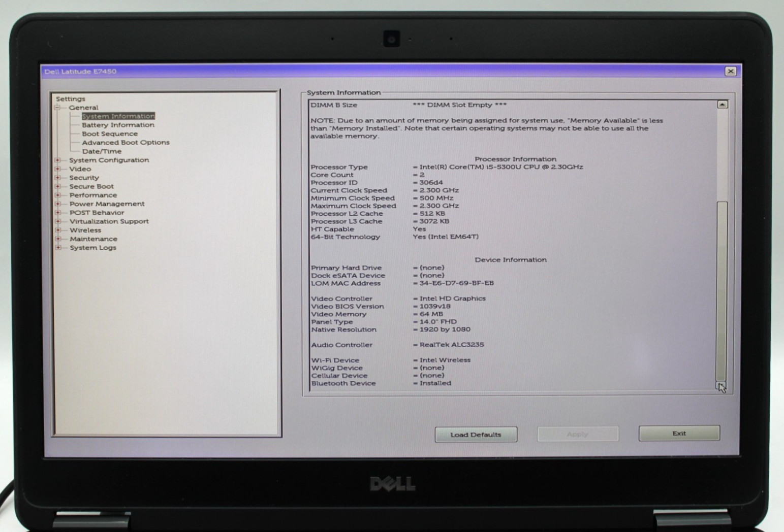Click the greyed-out Apply button
Viewport: 784px width, 532px height.
coord(578,434)
